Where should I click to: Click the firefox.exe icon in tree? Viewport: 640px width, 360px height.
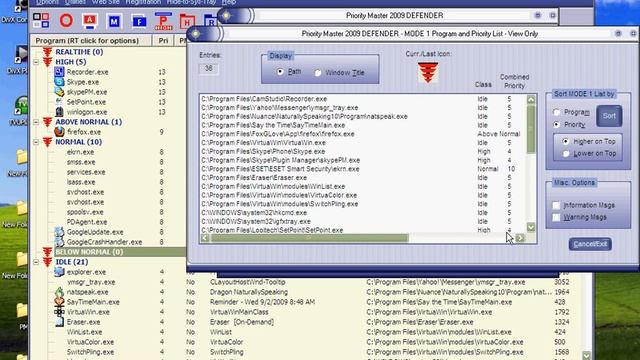click(59, 132)
